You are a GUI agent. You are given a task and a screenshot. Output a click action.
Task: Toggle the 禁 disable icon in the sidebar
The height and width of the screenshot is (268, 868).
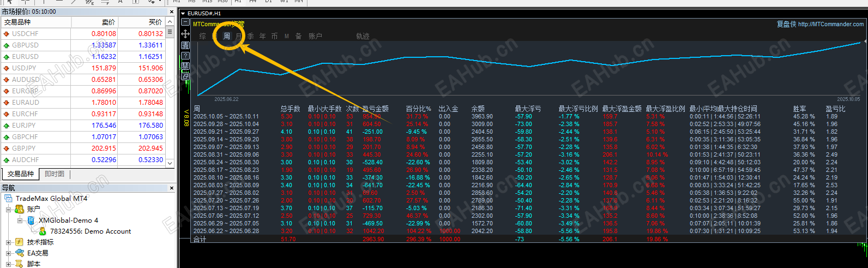click(185, 66)
